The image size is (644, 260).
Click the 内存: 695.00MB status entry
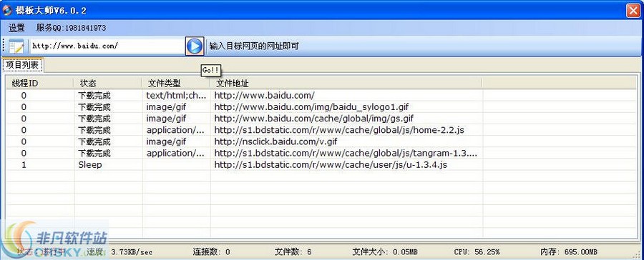[569, 251]
